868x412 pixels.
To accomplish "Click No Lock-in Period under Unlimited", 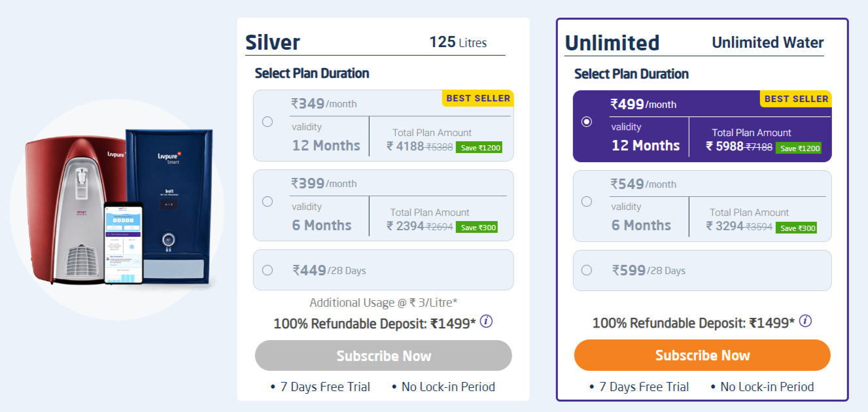I will (x=766, y=386).
